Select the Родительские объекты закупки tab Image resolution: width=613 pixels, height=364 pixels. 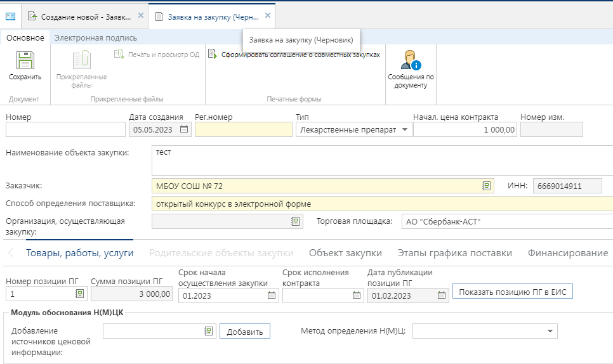tap(221, 253)
